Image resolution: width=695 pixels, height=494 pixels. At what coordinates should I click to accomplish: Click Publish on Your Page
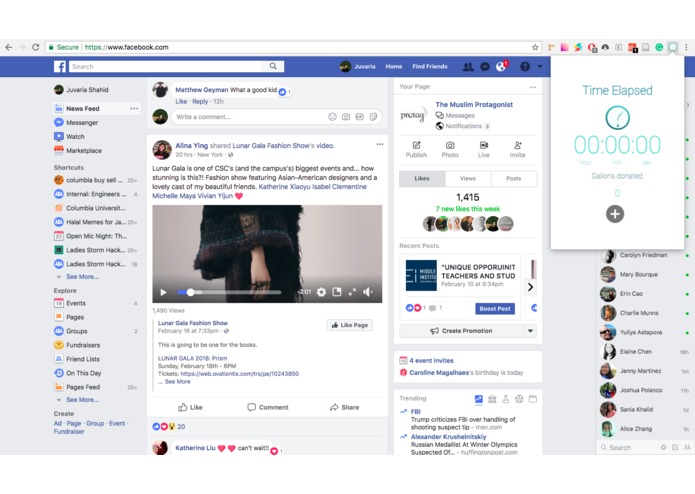point(416,150)
